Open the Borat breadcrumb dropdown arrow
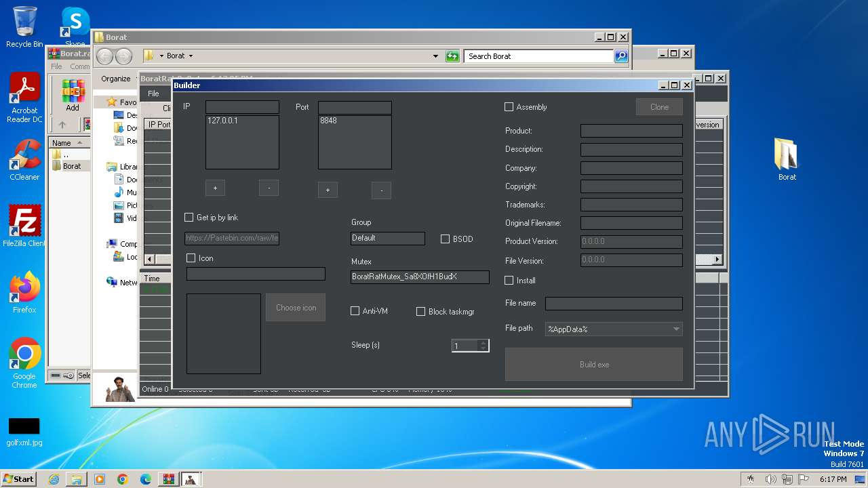The image size is (868, 488). coord(191,56)
